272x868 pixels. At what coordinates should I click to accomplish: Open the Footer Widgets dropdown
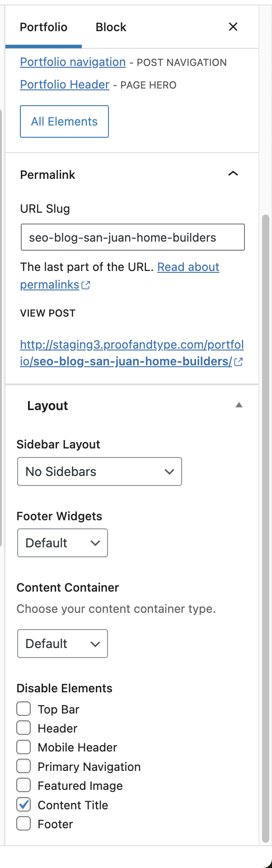[x=62, y=543]
